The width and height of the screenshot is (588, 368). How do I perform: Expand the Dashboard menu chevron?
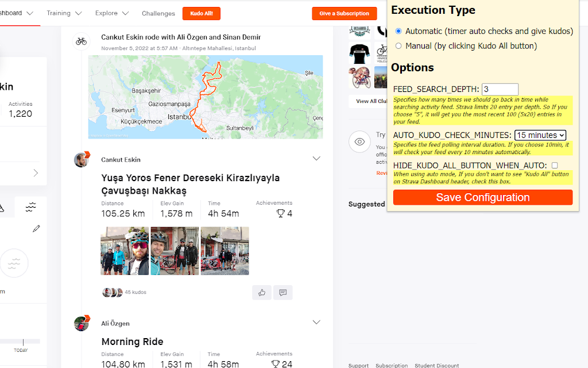coord(30,13)
